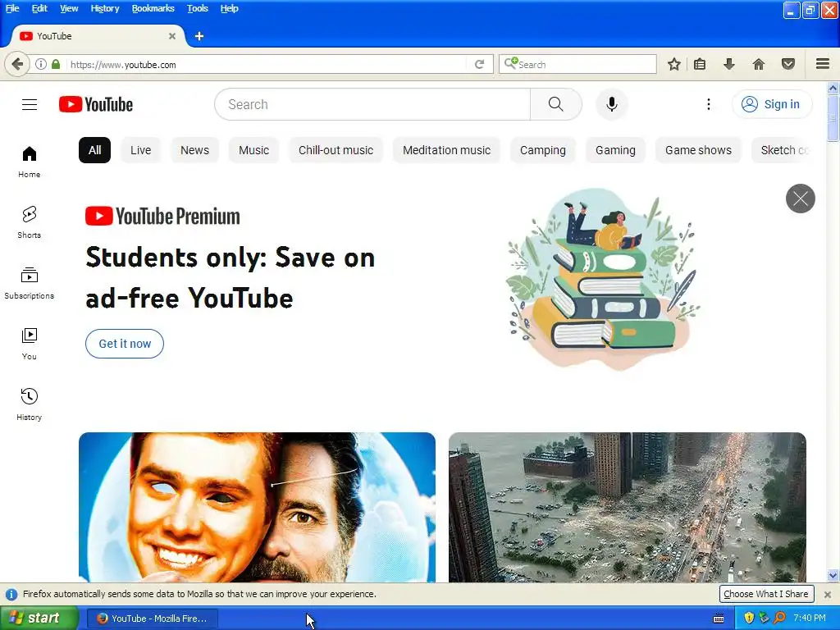Show site information icon in address bar
840x630 pixels.
pyautogui.click(x=41, y=64)
